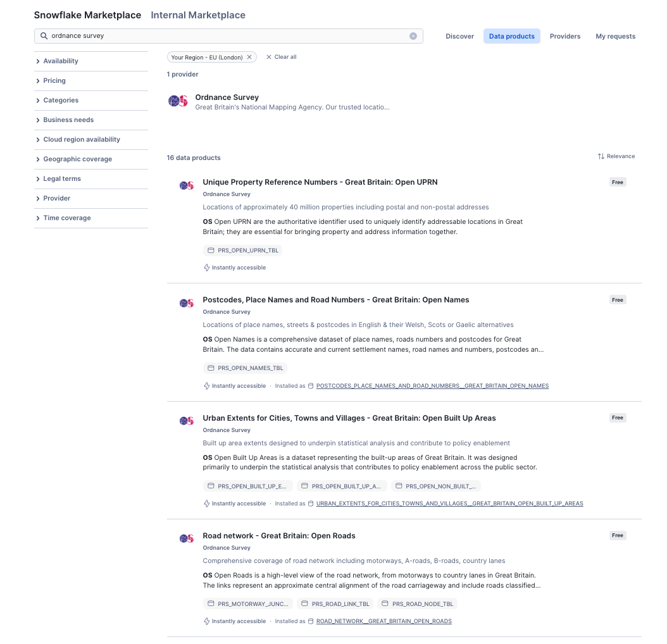This screenshot has height=644, width=667.
Task: Click the Open Roads product logo
Action: (x=186, y=539)
